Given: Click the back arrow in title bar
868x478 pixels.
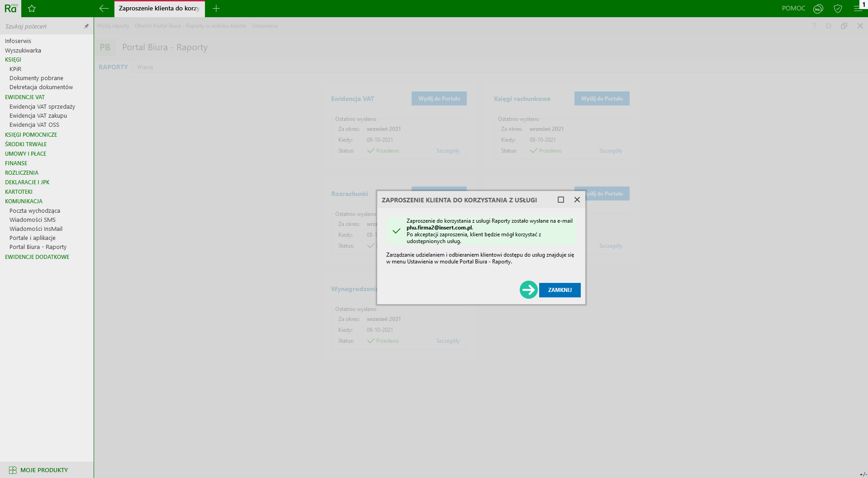Looking at the screenshot, I should tap(104, 8).
